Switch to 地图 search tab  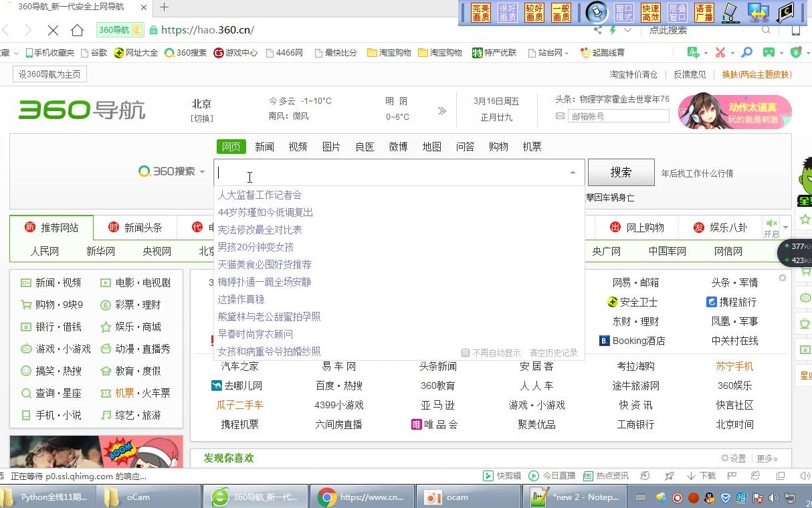(431, 147)
